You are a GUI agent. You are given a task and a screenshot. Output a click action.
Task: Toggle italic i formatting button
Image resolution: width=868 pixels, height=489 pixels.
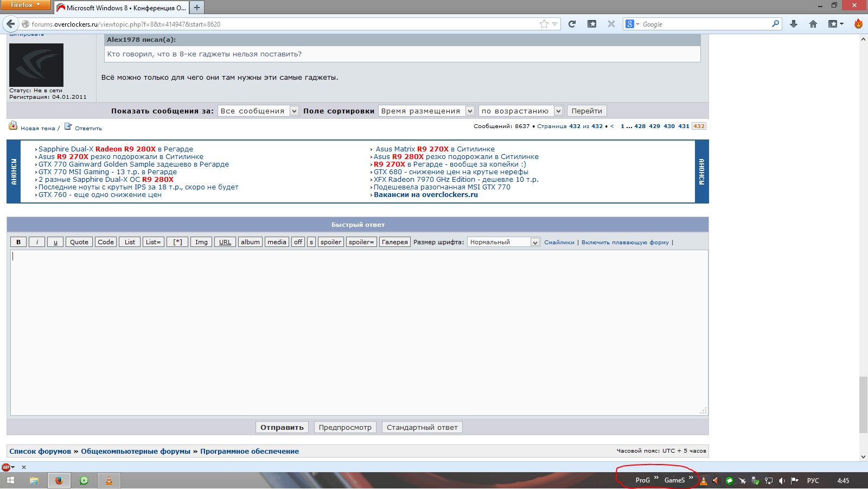37,242
